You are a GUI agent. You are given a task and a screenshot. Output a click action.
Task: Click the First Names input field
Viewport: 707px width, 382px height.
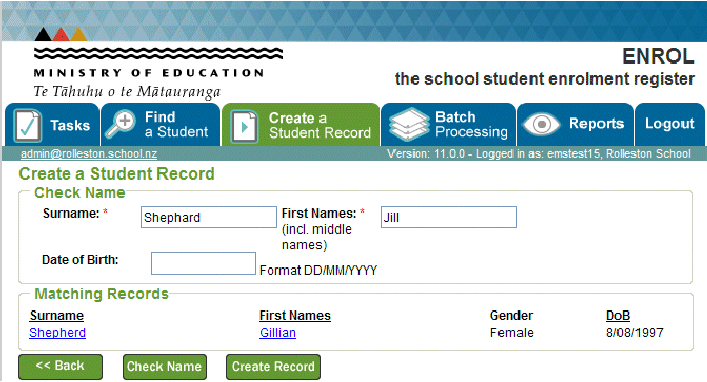coord(449,217)
